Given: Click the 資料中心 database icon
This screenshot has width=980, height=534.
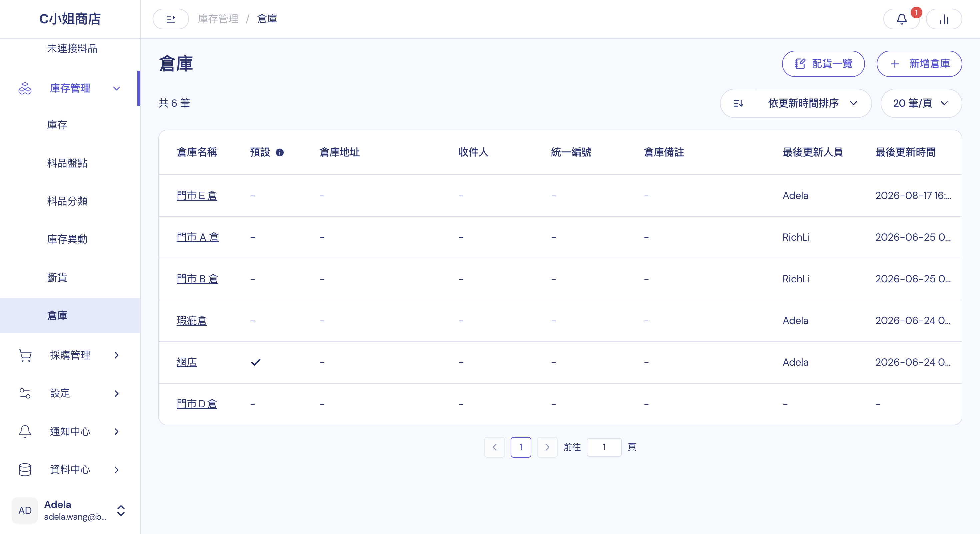Looking at the screenshot, I should [25, 469].
